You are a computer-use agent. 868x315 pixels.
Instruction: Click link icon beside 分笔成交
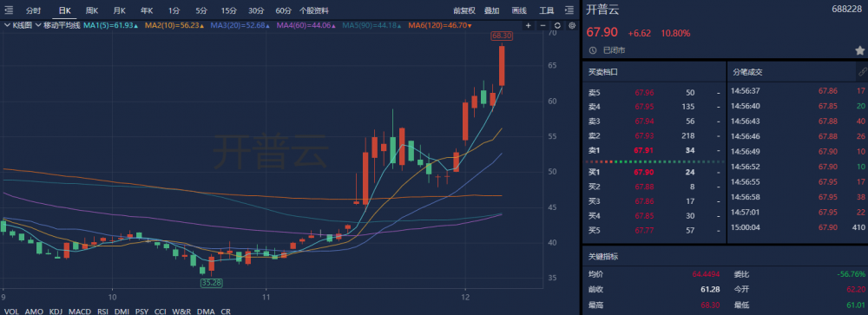coord(862,72)
